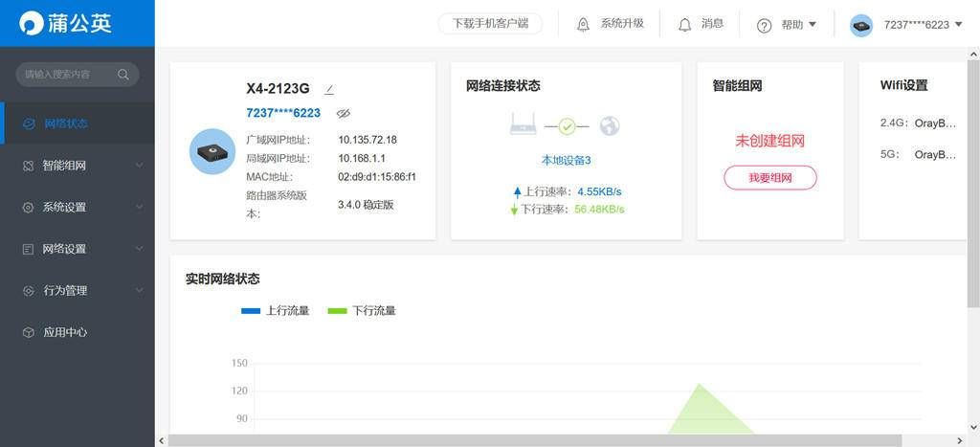Click the globe internet icon
980x447 pixels.
click(x=610, y=125)
